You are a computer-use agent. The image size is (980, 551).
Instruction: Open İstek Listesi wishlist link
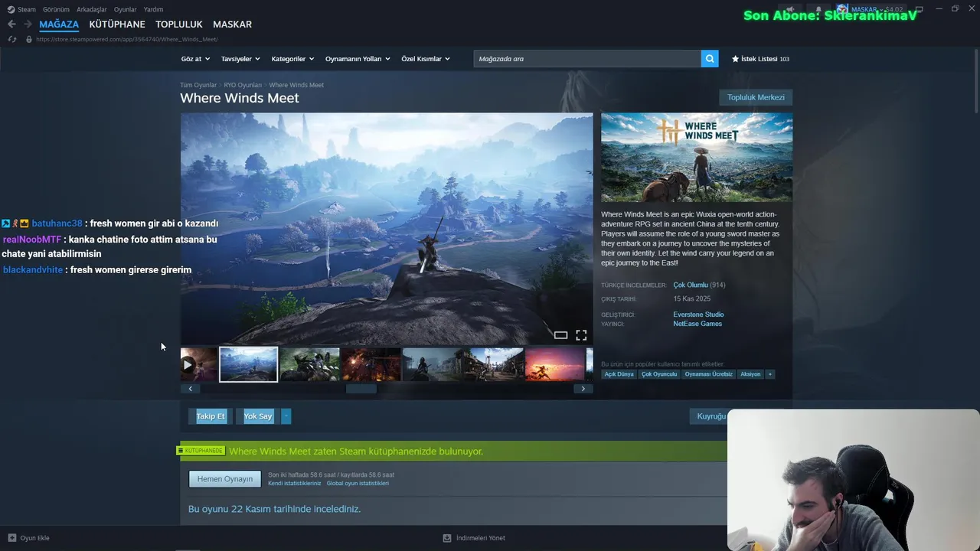(x=760, y=59)
